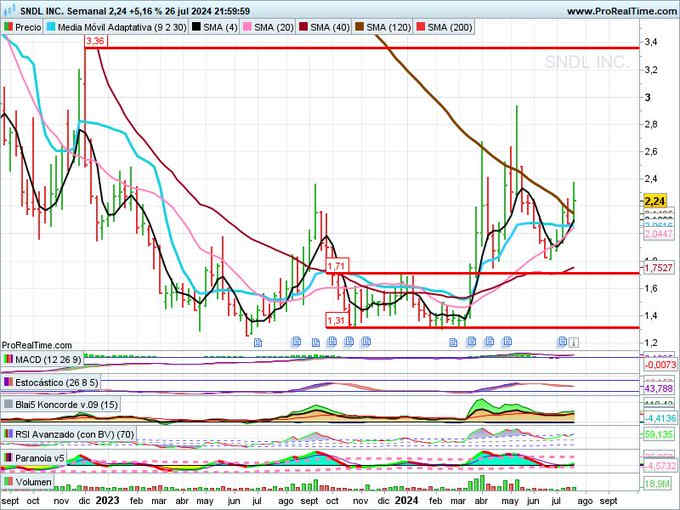This screenshot has height=510, width=680.
Task: Click the gray marker icon ending the event row
Action: click(573, 342)
